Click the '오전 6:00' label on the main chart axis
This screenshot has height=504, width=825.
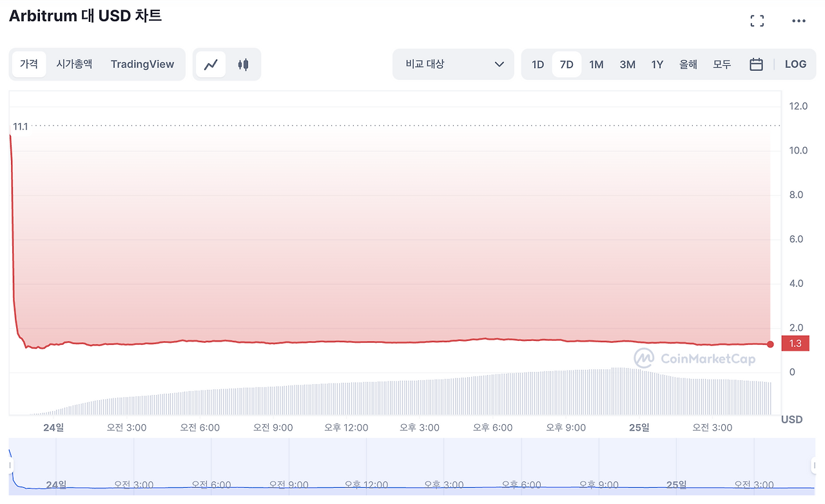coord(200,427)
